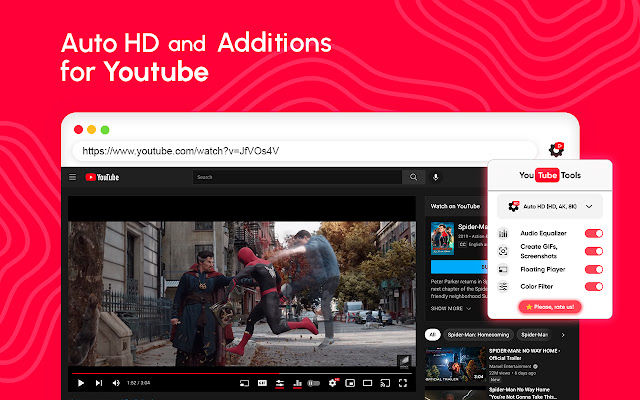Click the Please, rate us! button

[548, 306]
